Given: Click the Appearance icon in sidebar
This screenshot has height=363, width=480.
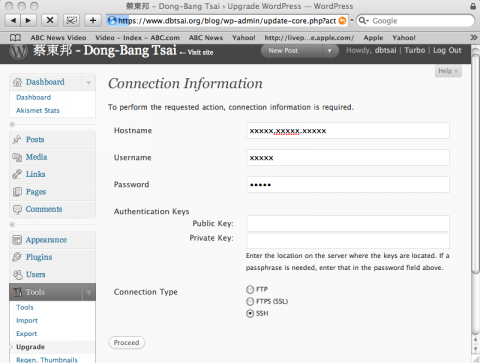Looking at the screenshot, I should pyautogui.click(x=17, y=240).
